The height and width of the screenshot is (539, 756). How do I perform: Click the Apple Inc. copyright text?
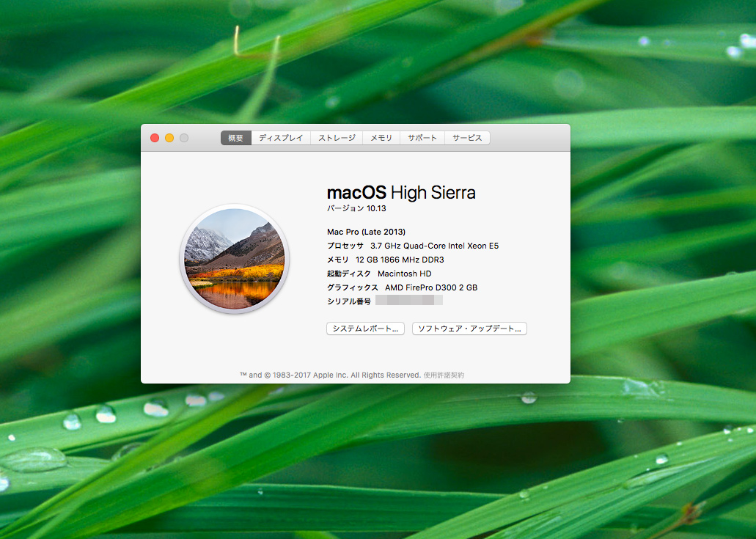(x=331, y=375)
